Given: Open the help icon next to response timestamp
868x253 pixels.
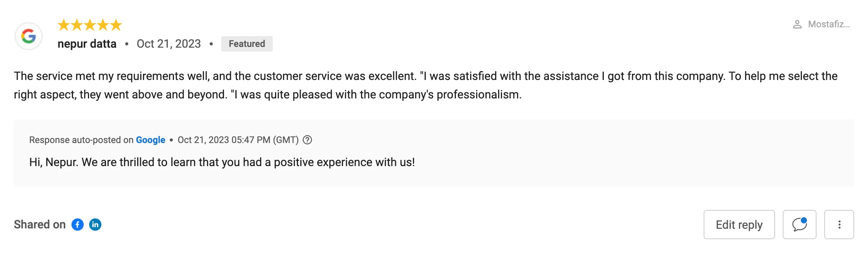Looking at the screenshot, I should (307, 140).
